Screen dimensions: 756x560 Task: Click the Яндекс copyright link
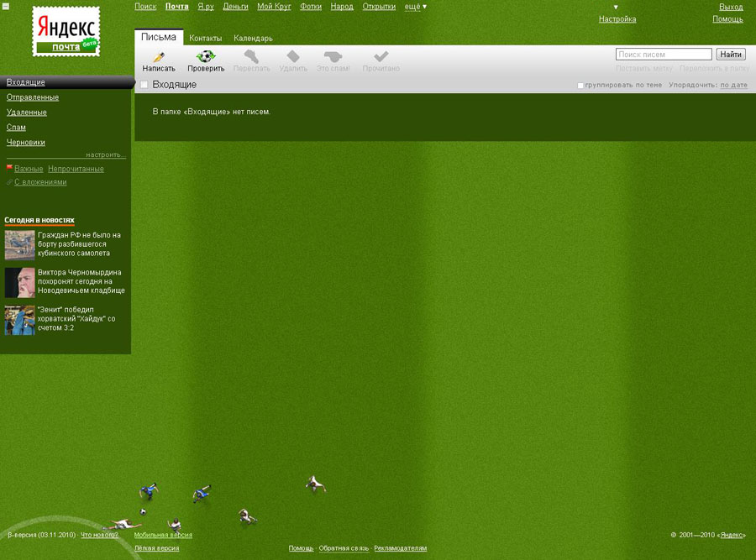click(x=732, y=535)
